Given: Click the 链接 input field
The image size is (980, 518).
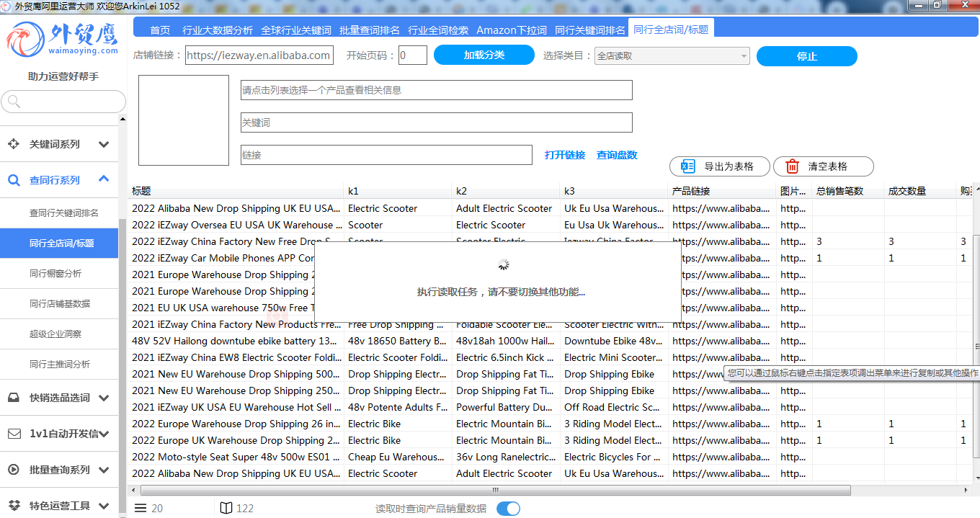Looking at the screenshot, I should [x=387, y=155].
